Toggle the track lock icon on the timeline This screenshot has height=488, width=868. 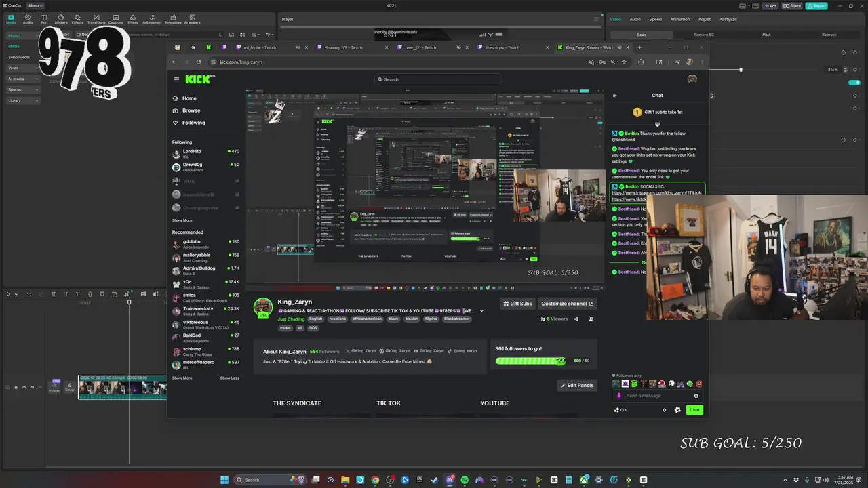click(16, 388)
